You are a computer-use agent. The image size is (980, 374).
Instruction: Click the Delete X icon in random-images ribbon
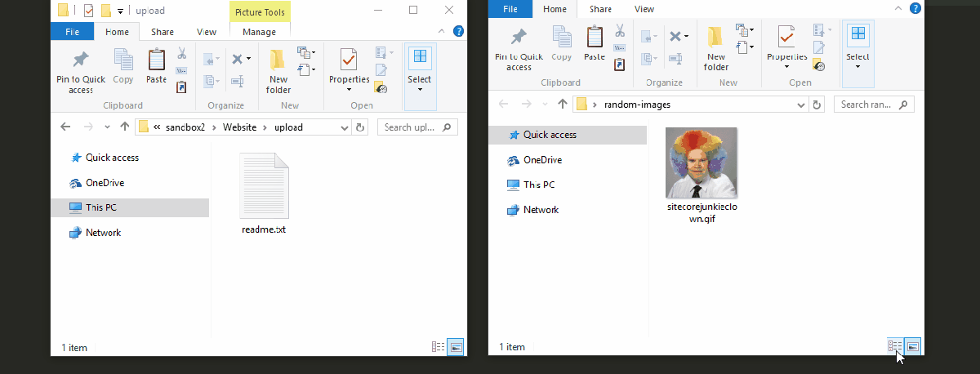click(x=675, y=37)
